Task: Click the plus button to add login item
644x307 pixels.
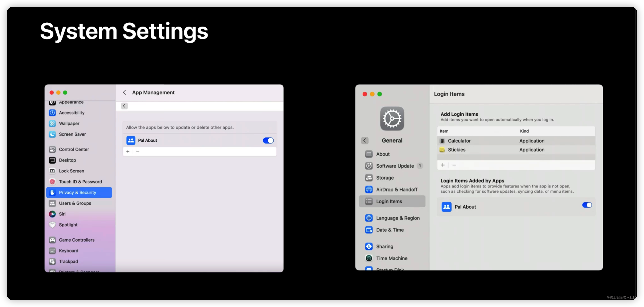Action: coord(443,165)
